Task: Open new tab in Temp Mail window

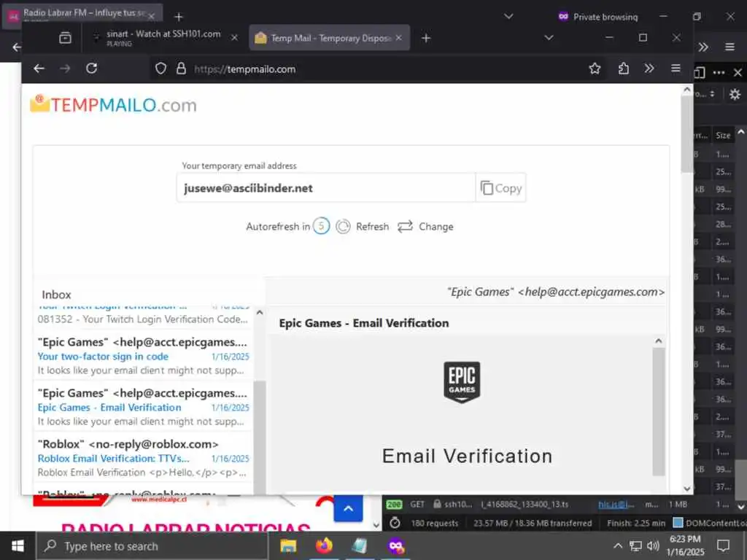Action: point(426,38)
